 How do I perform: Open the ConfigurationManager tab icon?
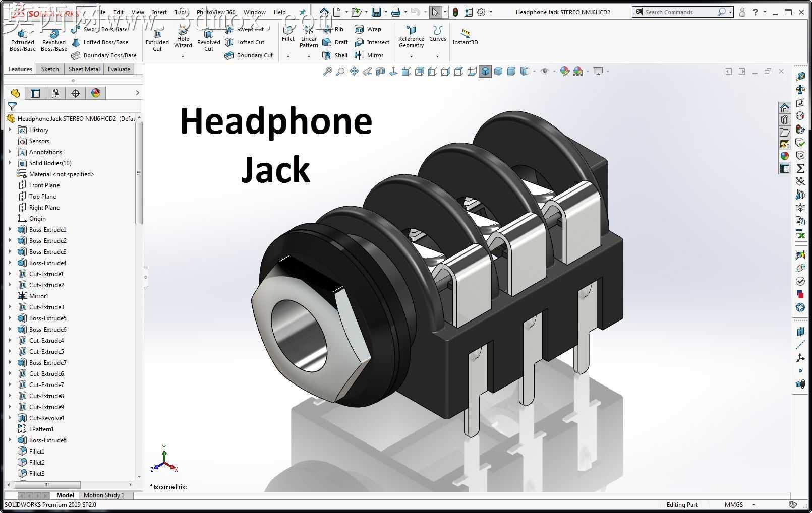(x=55, y=93)
